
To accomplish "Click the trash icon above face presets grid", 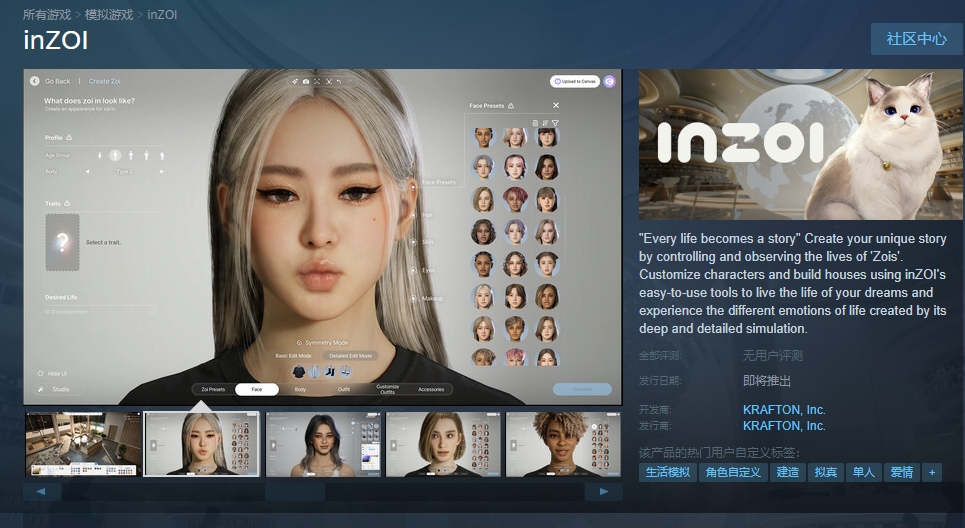I will (535, 123).
